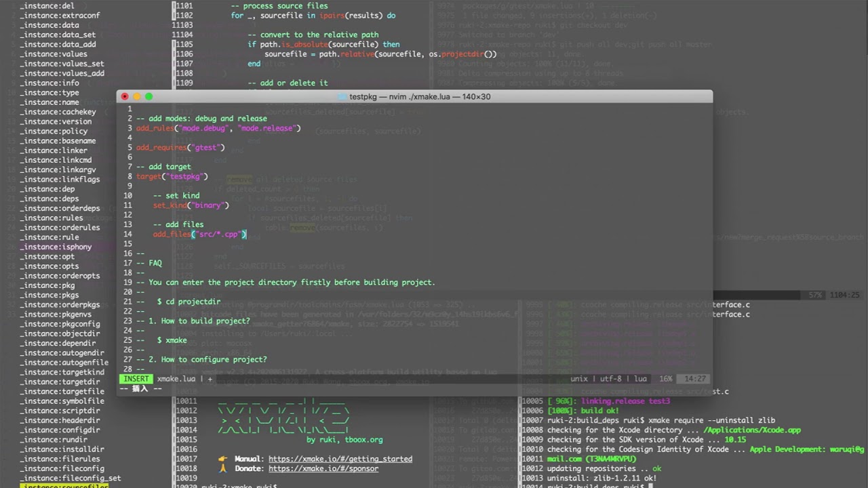The image size is (868, 488).
Task: Click "-- convert to the relative path" comment
Action: coord(313,35)
